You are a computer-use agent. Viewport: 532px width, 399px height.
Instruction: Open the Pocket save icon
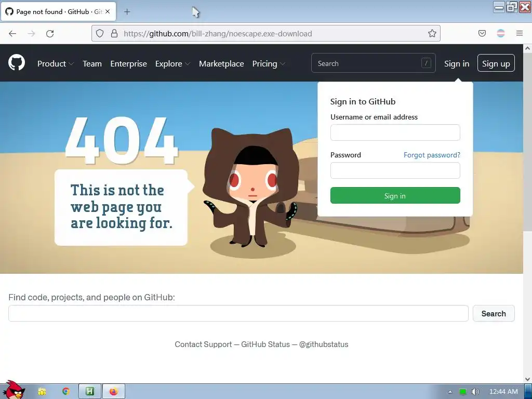(x=482, y=33)
